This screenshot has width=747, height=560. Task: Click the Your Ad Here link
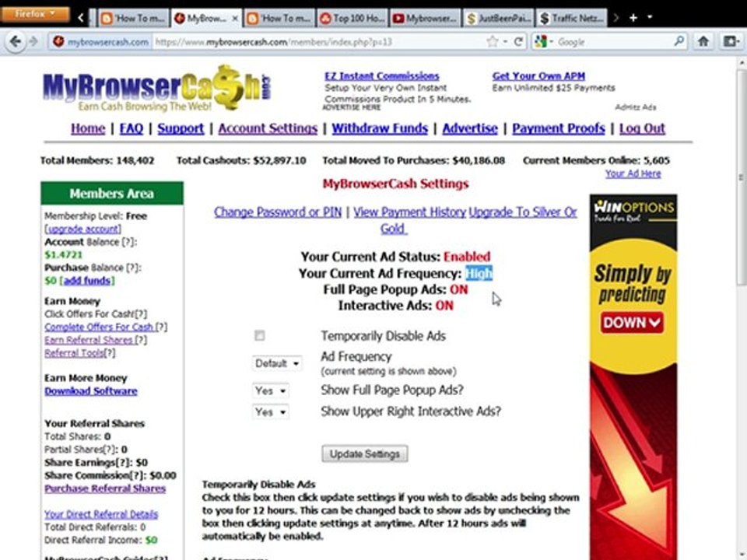[633, 173]
